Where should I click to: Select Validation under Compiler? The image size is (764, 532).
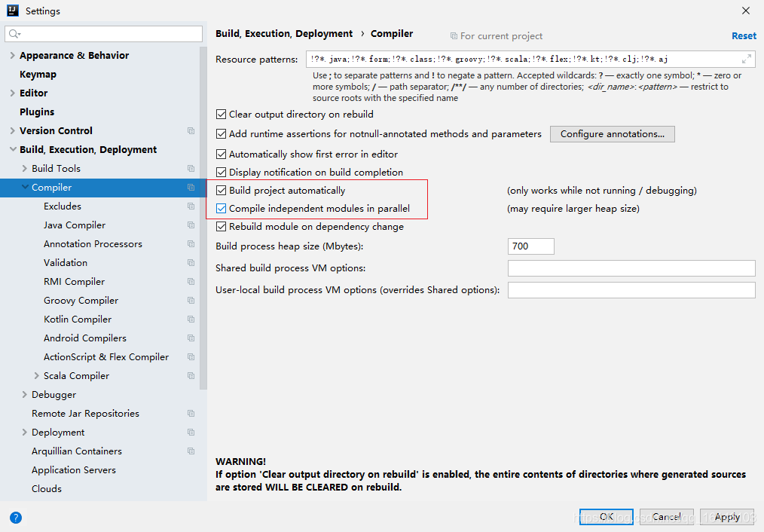66,262
